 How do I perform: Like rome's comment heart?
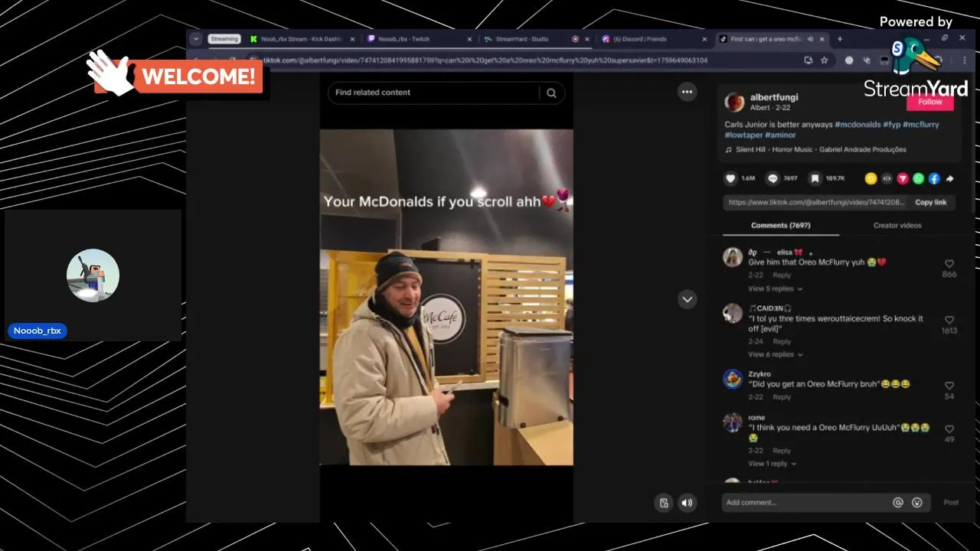949,429
